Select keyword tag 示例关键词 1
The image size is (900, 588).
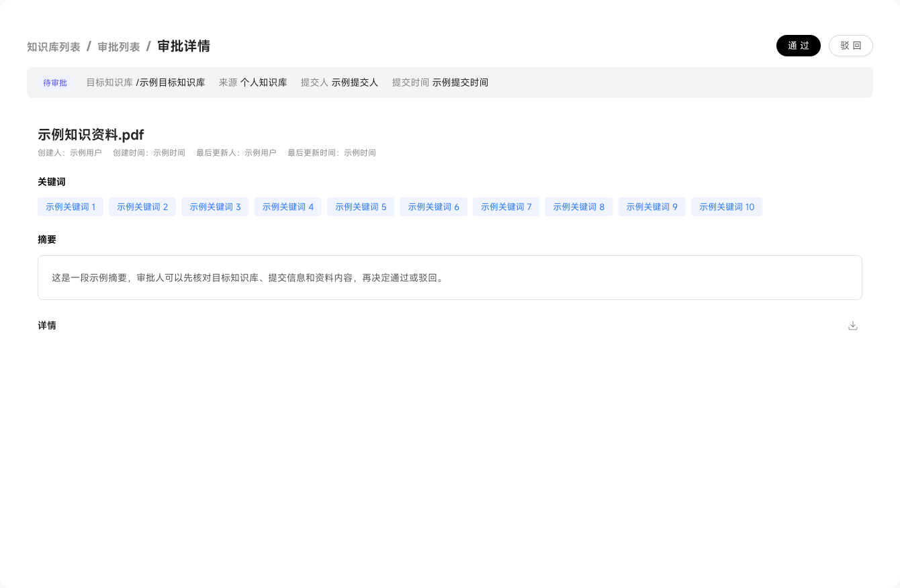tap(71, 207)
